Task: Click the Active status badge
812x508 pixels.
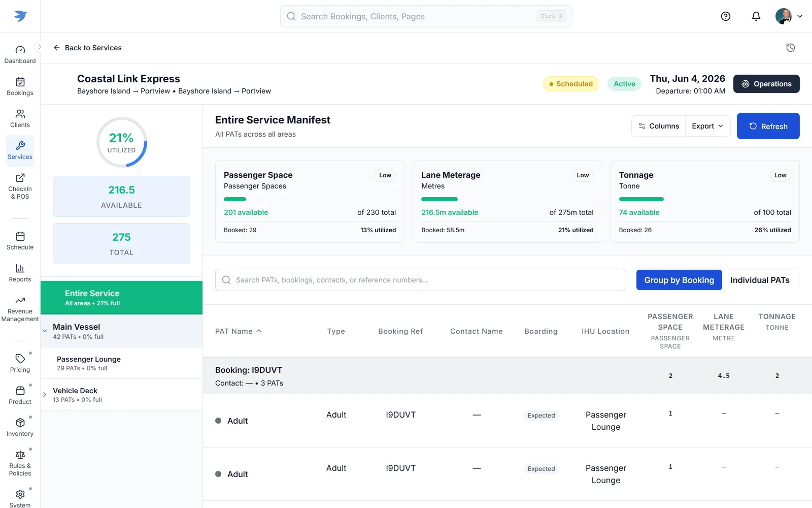Action: [x=624, y=84]
